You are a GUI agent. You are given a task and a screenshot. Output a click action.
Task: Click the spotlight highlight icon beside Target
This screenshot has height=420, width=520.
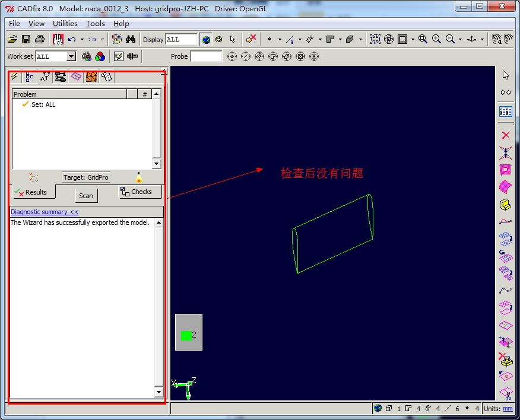pos(138,177)
